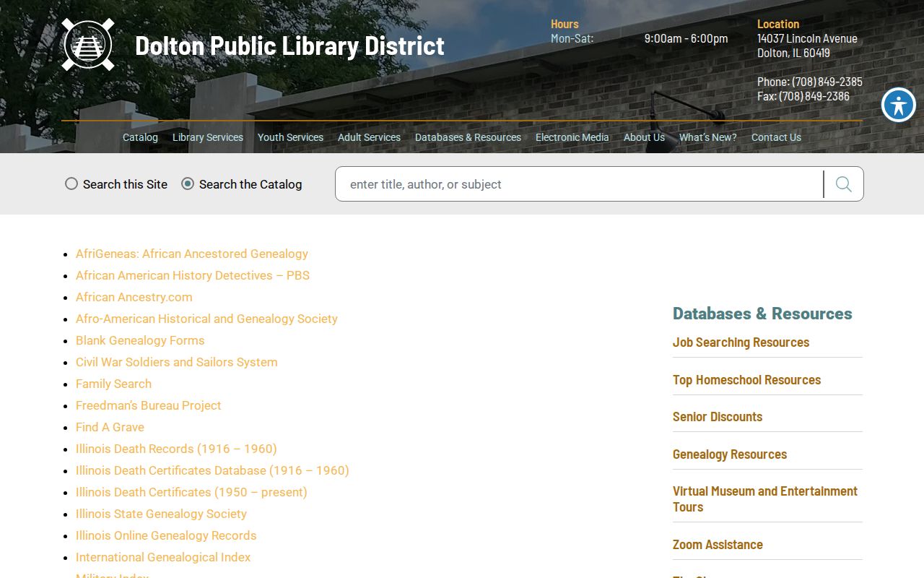Open Illinois Death Certificates Database (1916 – 1960)

pyautogui.click(x=212, y=470)
